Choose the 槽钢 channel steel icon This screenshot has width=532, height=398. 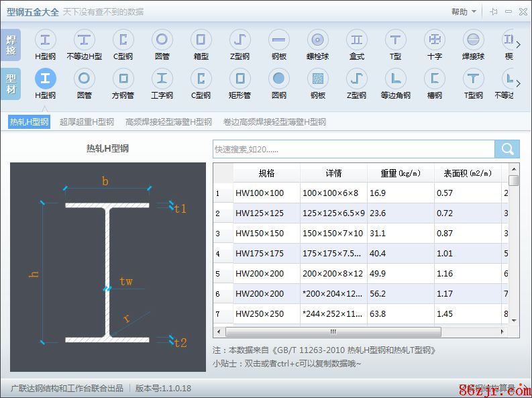[x=434, y=83]
